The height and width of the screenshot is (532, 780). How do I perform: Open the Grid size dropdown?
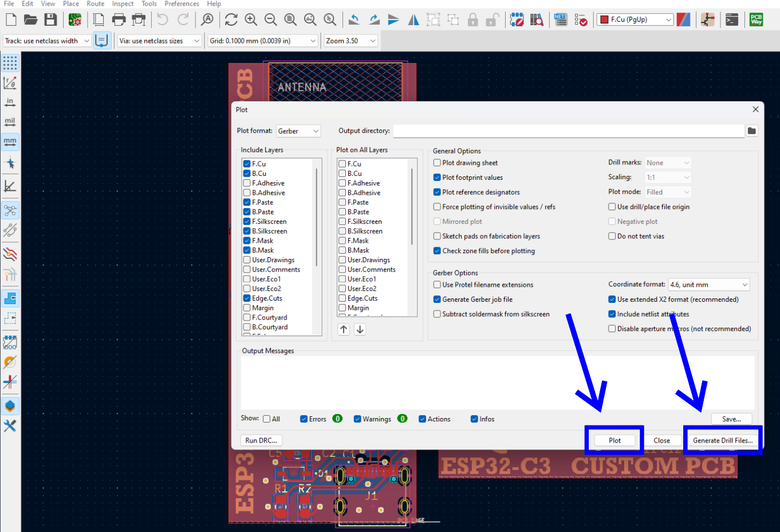(x=262, y=41)
